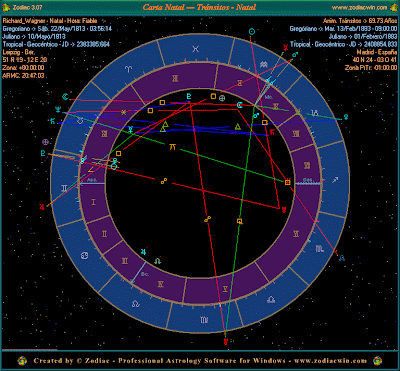This screenshot has height=371, width=400.
Task: Select the natal Moon crescent inside the wheel
Action: [239, 105]
